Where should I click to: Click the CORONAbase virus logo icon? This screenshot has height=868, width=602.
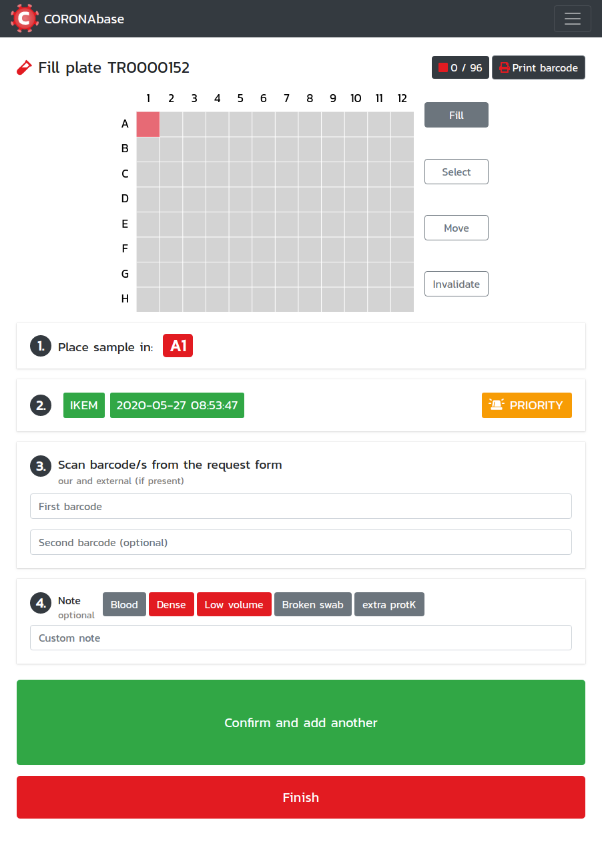tap(25, 19)
